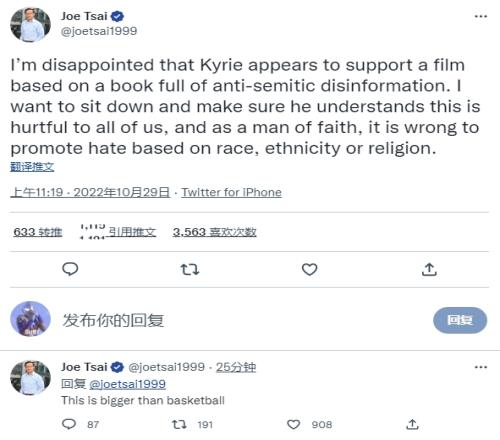
Task: Click the blue 回复 reply button
Action: click(x=460, y=320)
